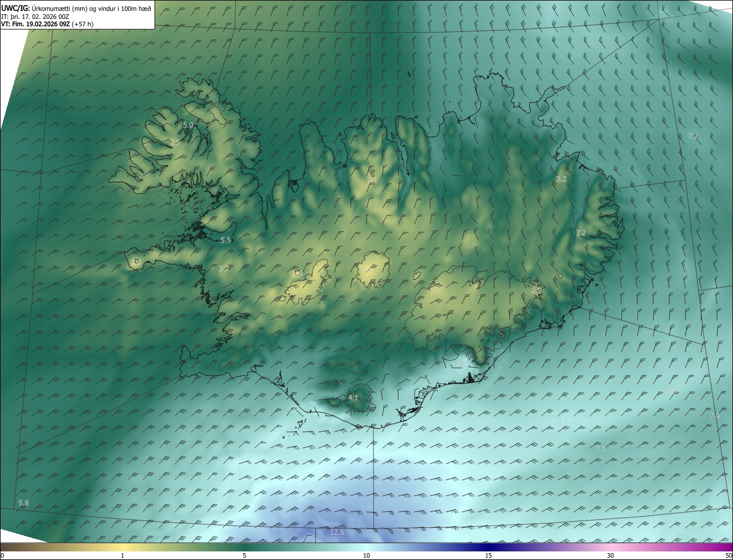Click the 5.5 value label on the map

point(226,240)
